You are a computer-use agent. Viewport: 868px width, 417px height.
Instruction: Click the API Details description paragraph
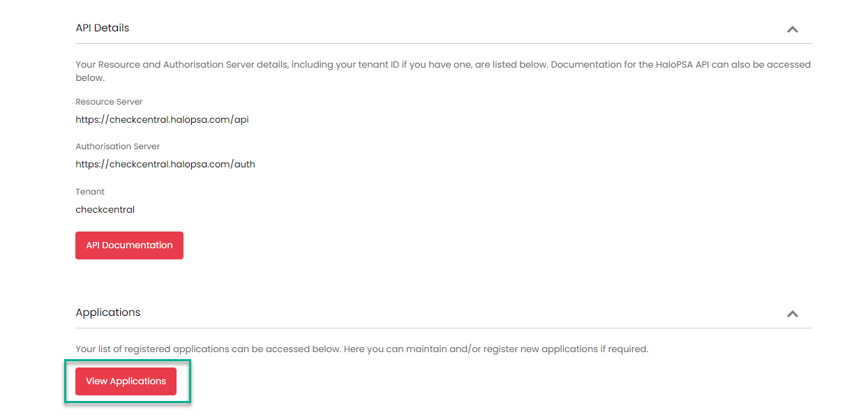443,71
